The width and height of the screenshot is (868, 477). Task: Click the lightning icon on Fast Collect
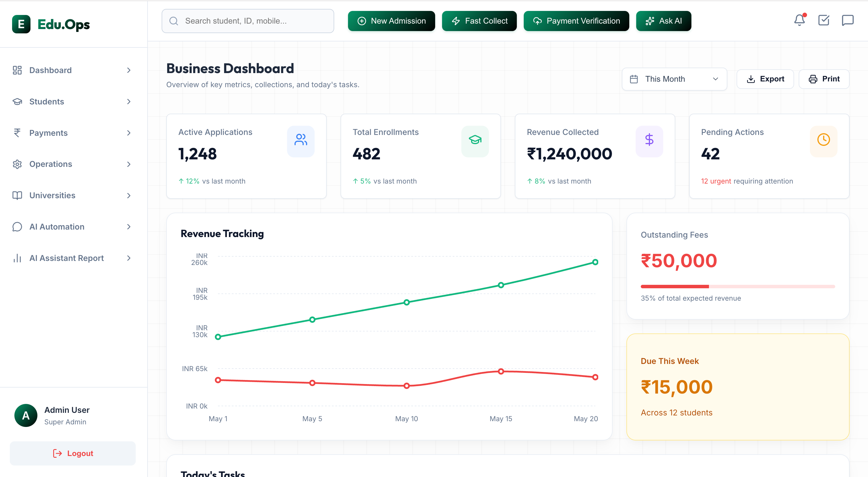coord(456,21)
